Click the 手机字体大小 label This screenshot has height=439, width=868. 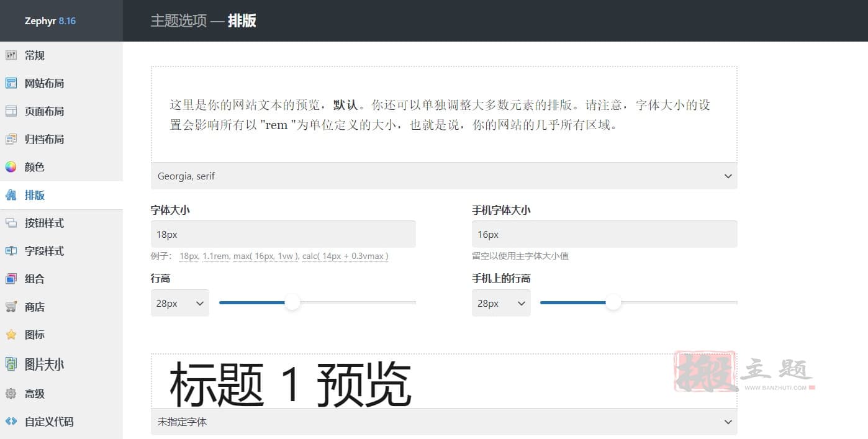point(501,210)
